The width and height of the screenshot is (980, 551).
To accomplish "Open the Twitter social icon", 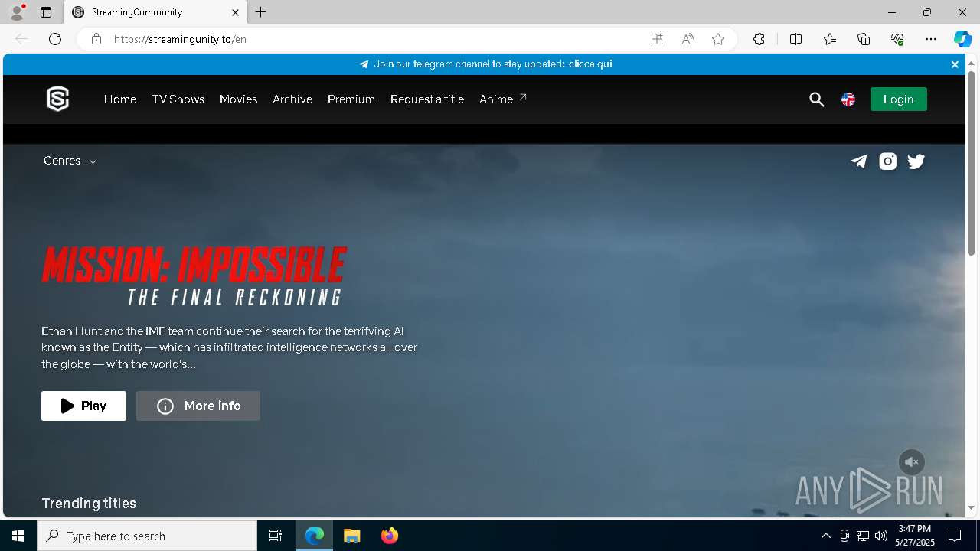I will point(916,161).
